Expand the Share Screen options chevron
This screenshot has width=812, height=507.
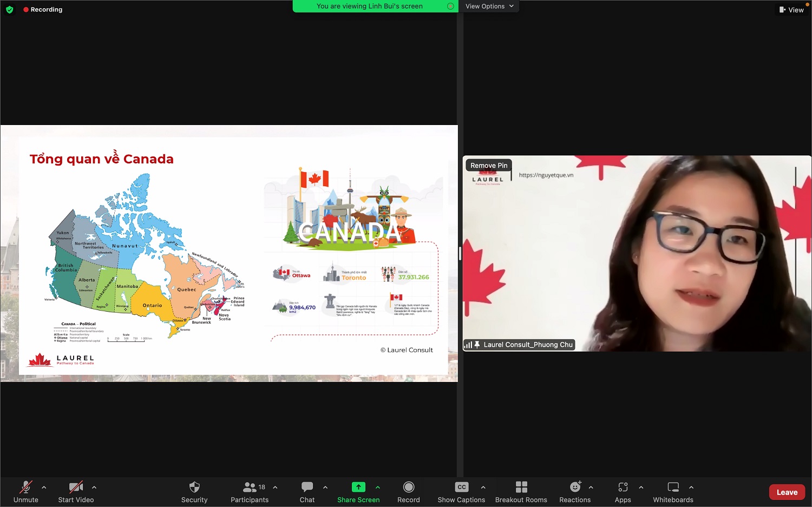click(378, 486)
